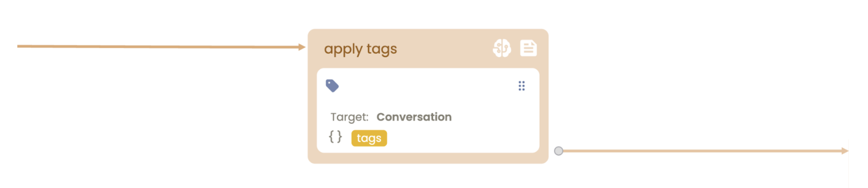Click the brain AI icon in node header
The width and height of the screenshot is (868, 188).
point(502,48)
